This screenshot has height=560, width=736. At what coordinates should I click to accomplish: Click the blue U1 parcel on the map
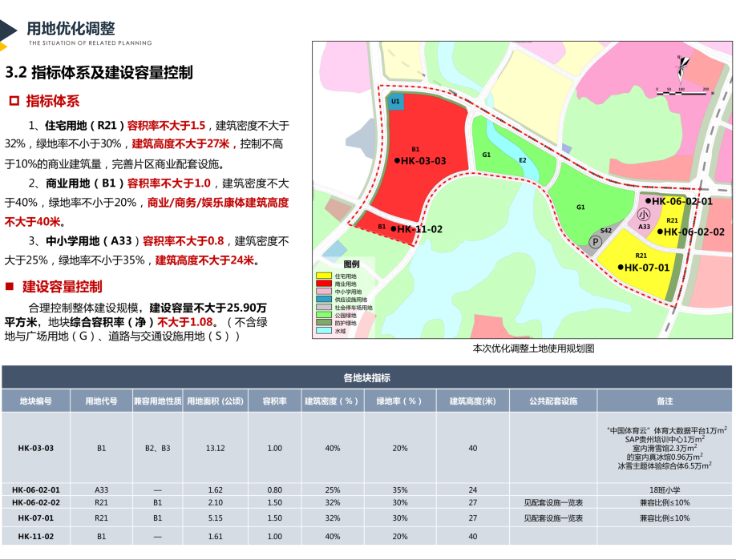(x=395, y=102)
